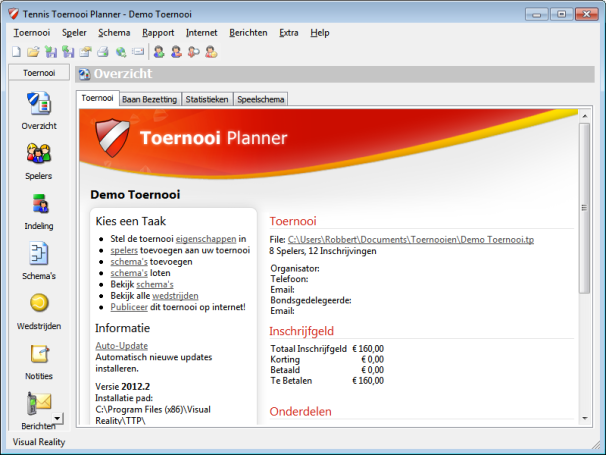Click the Toernooi sidebar group header button
This screenshot has height=455, width=606.
pyautogui.click(x=39, y=73)
